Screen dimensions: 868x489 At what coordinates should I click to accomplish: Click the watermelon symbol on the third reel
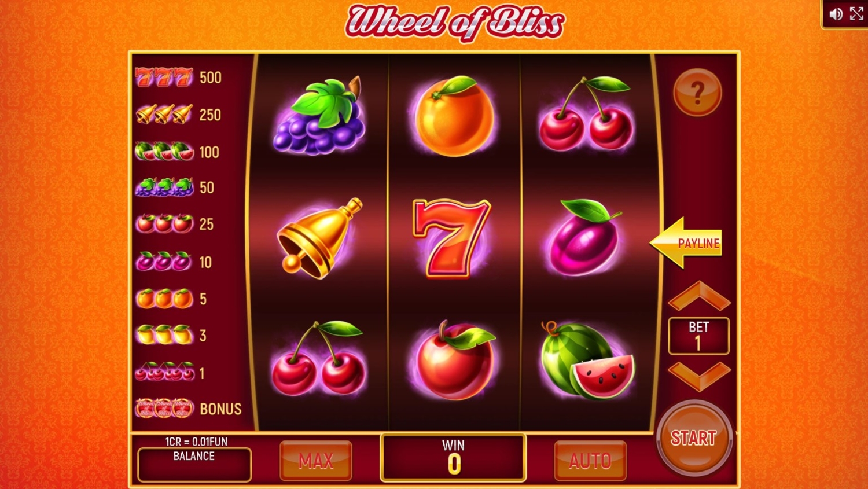587,360
